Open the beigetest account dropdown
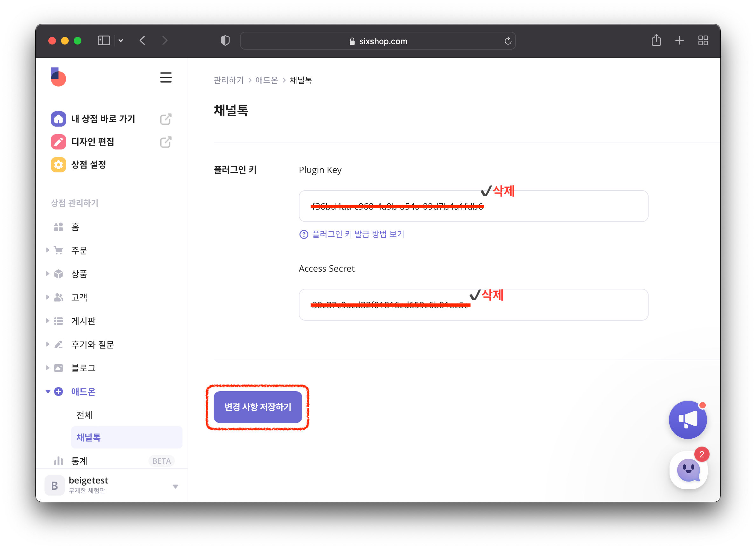The image size is (756, 549). pos(175,486)
